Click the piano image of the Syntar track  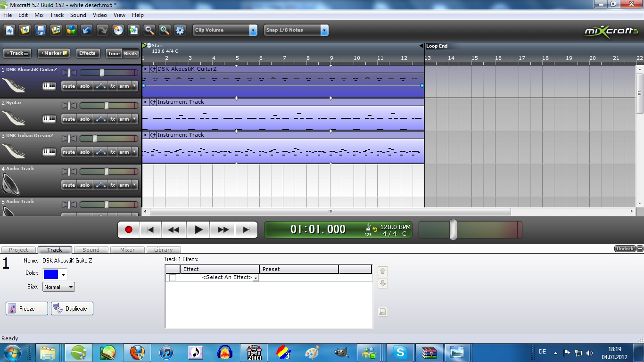[13, 118]
